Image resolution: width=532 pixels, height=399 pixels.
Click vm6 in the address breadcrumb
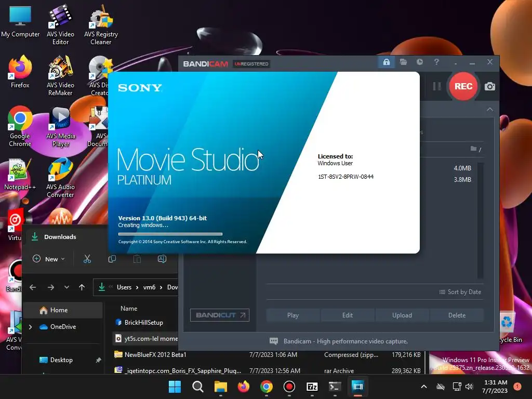pyautogui.click(x=149, y=287)
